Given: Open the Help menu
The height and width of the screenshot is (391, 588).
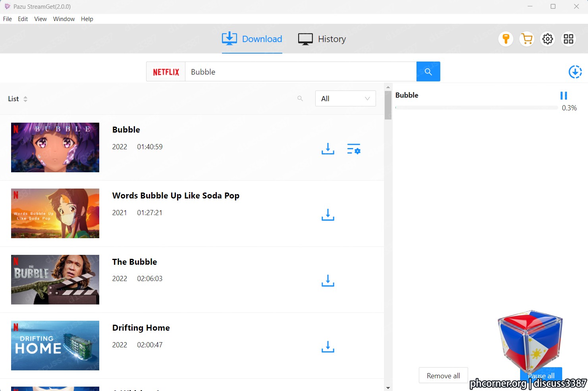Looking at the screenshot, I should pyautogui.click(x=87, y=19).
